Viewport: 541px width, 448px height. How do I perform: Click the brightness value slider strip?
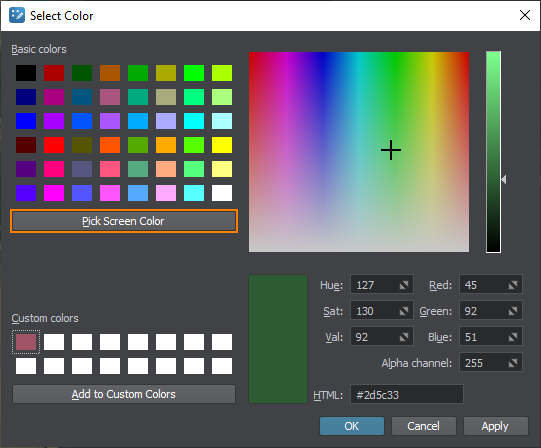tap(493, 152)
